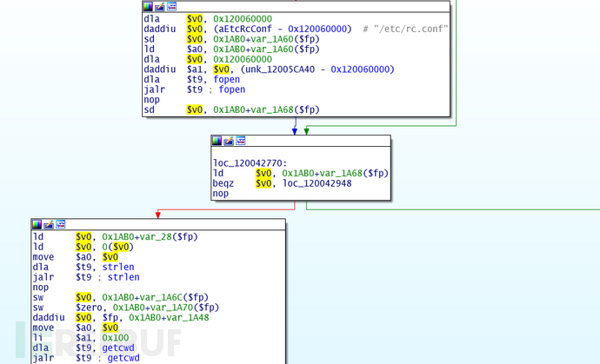Viewport: 600px width, 364px height.
Task: Click strlen comment on jalr line
Action: pyautogui.click(x=123, y=277)
